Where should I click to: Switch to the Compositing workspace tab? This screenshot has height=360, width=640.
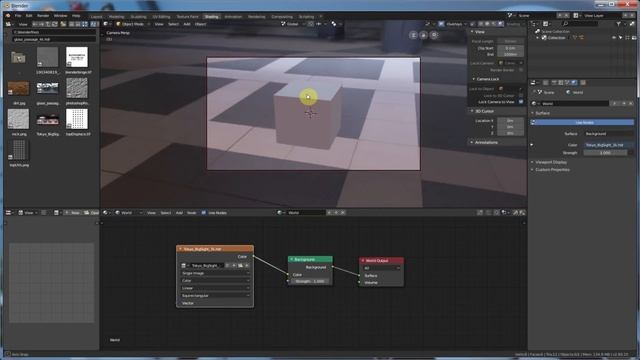point(282,17)
